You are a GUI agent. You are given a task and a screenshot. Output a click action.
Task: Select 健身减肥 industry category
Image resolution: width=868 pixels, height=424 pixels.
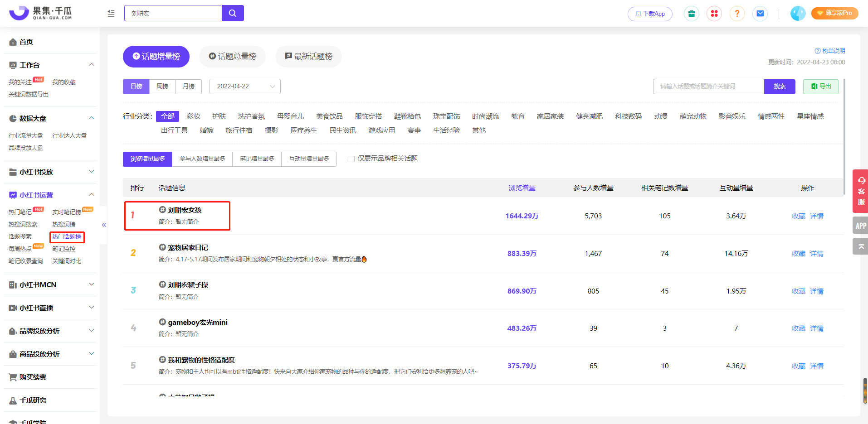point(589,116)
